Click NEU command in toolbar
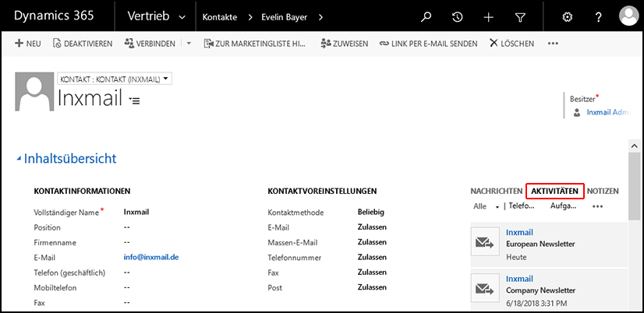Image resolution: width=644 pixels, height=313 pixels. (28, 44)
